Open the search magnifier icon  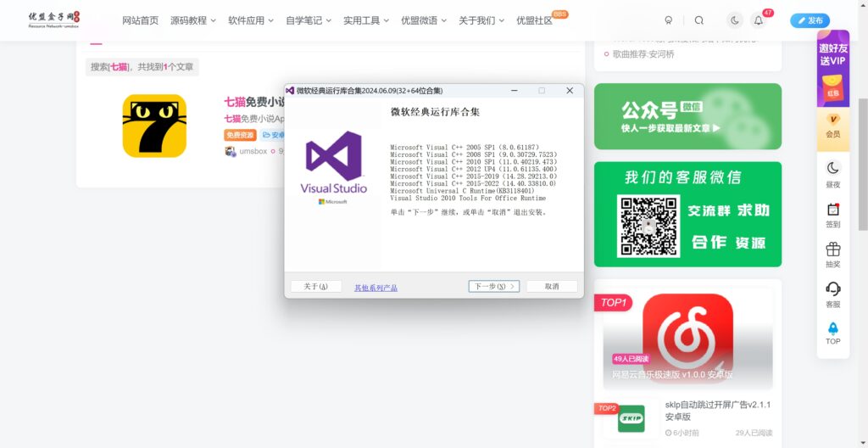(x=698, y=20)
